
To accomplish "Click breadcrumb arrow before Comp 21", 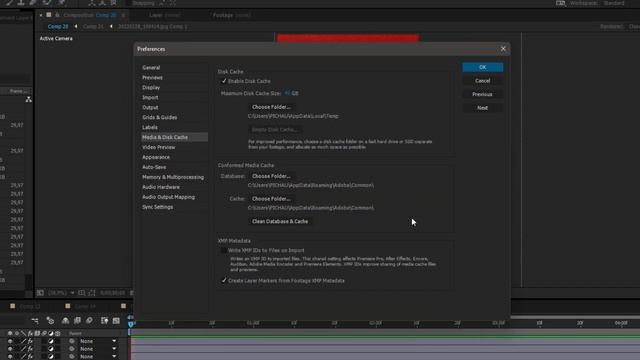I will click(x=76, y=27).
